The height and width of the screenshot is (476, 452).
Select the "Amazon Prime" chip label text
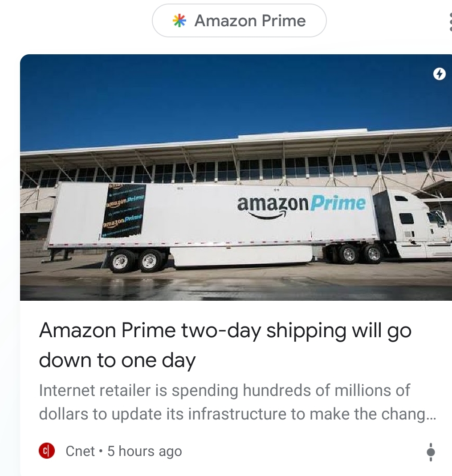250,21
